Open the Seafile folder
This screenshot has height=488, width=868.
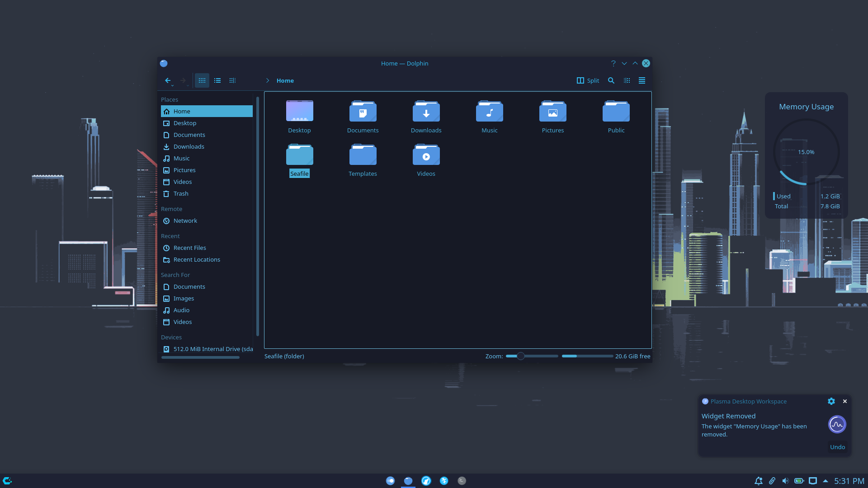click(299, 154)
